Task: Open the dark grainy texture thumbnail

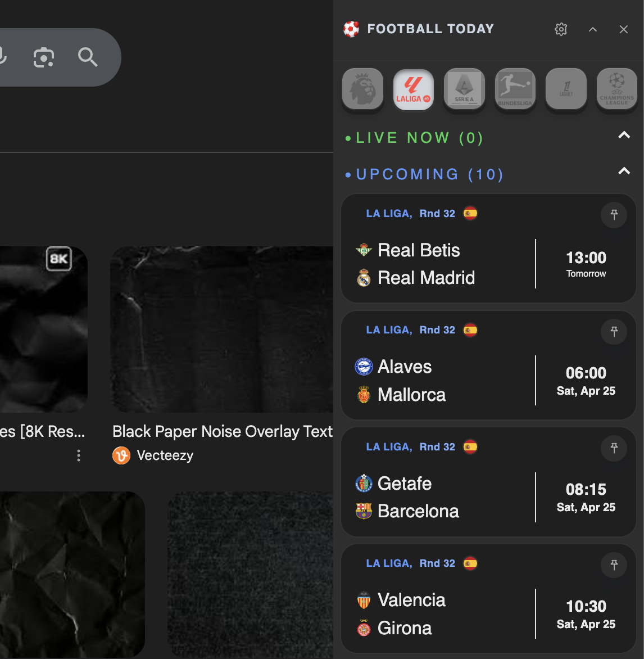Action: click(251, 574)
